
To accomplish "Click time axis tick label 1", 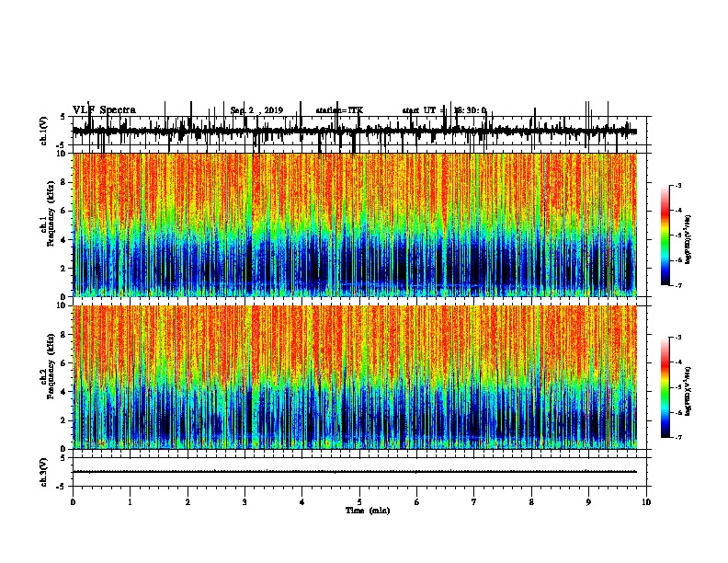I will [130, 502].
